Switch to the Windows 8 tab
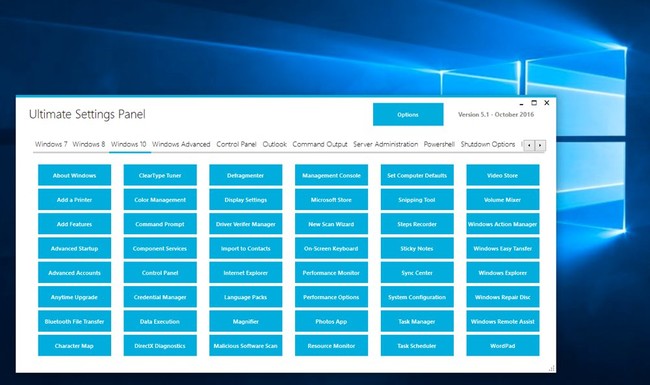Image resolution: width=650 pixels, height=385 pixels. [x=89, y=144]
